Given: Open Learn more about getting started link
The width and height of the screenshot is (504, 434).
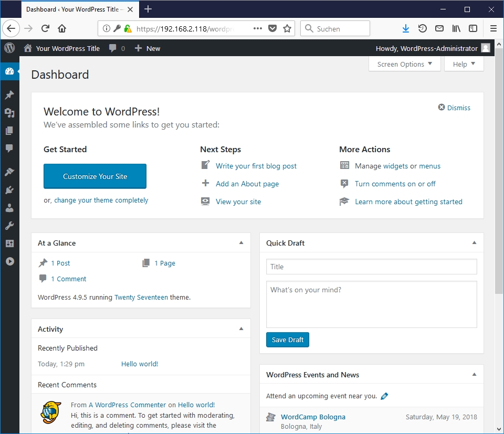Looking at the screenshot, I should [x=408, y=202].
